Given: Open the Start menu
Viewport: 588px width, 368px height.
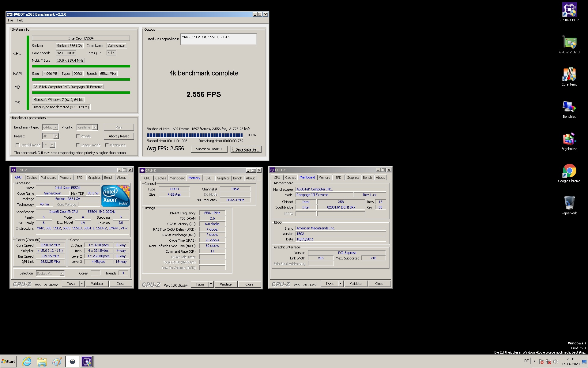Looking at the screenshot, I should 9,362.
